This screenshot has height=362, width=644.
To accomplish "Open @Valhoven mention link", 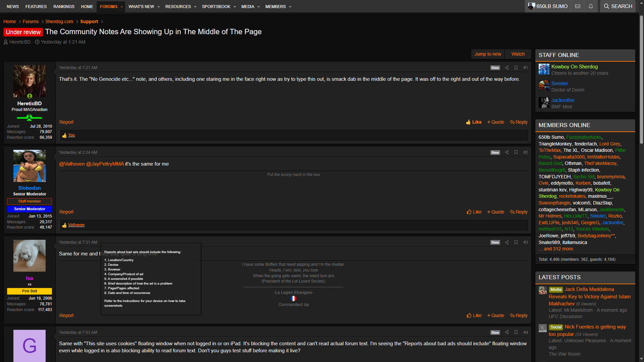I will pyautogui.click(x=71, y=164).
